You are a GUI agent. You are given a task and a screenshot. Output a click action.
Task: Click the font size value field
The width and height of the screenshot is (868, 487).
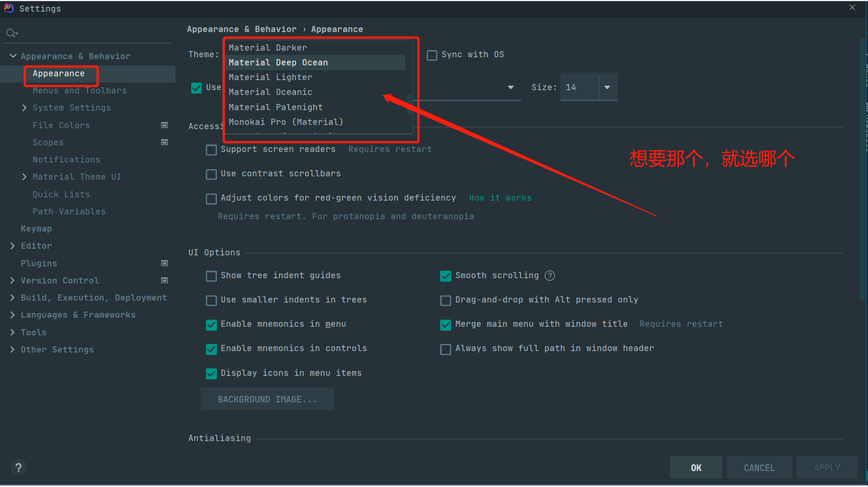click(579, 87)
